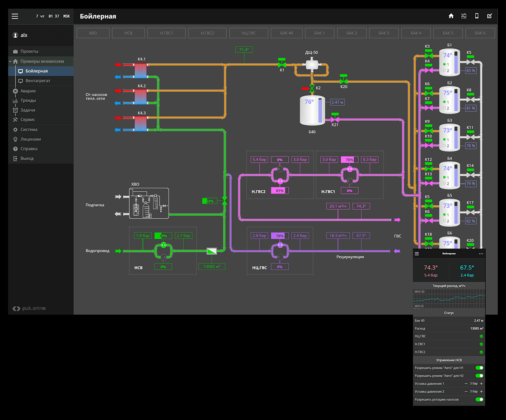Click the edit pencil icon in top bar
The width and height of the screenshot is (506, 420).
coord(490,16)
